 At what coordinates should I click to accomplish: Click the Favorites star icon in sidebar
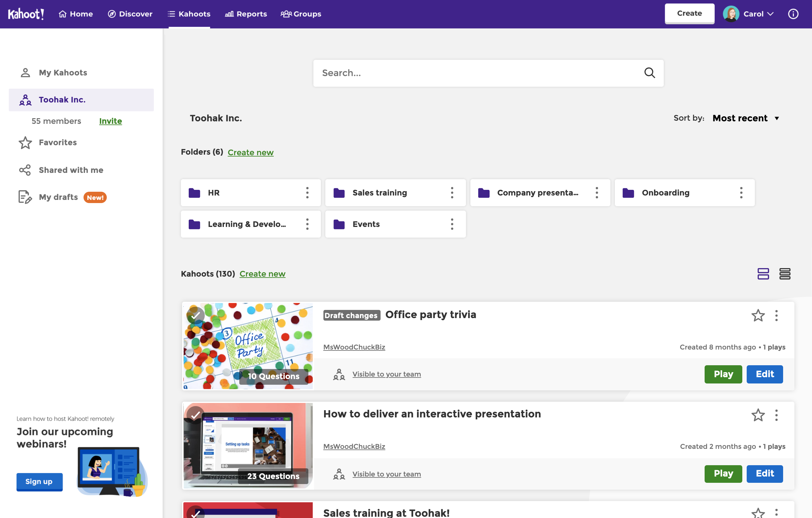click(25, 142)
